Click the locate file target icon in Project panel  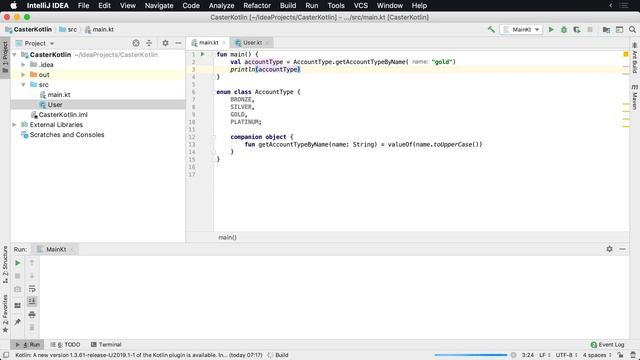click(136, 43)
